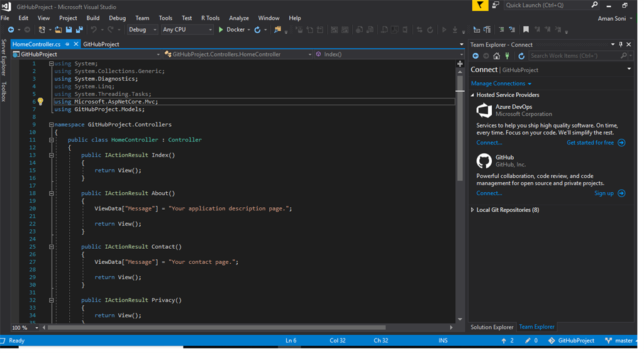Open the File menu
This screenshot has height=353, width=644.
[5, 18]
